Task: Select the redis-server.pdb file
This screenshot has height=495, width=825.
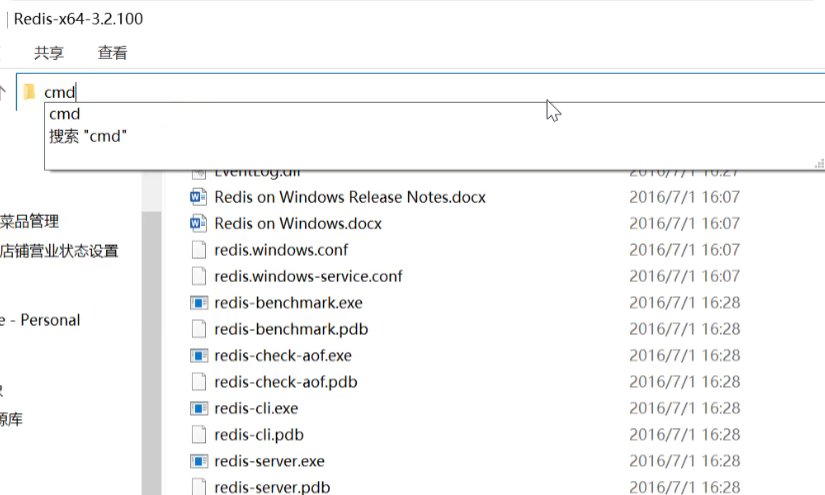Action: (272, 487)
